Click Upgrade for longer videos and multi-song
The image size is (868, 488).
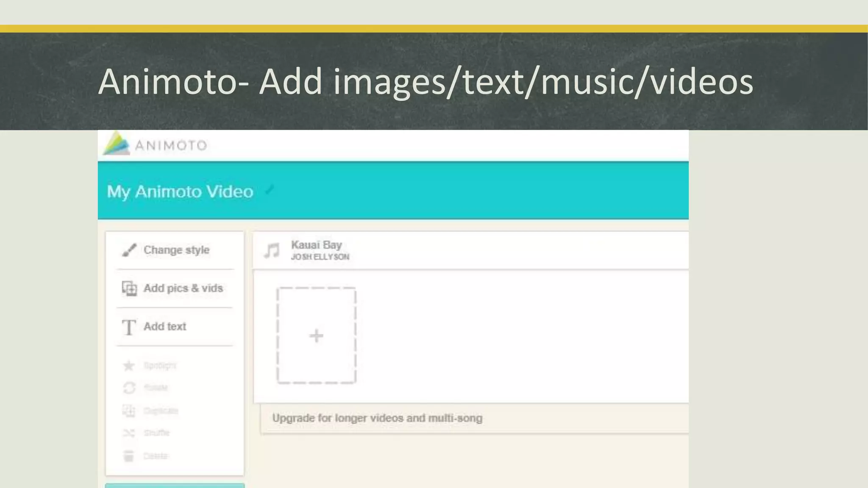[377, 418]
